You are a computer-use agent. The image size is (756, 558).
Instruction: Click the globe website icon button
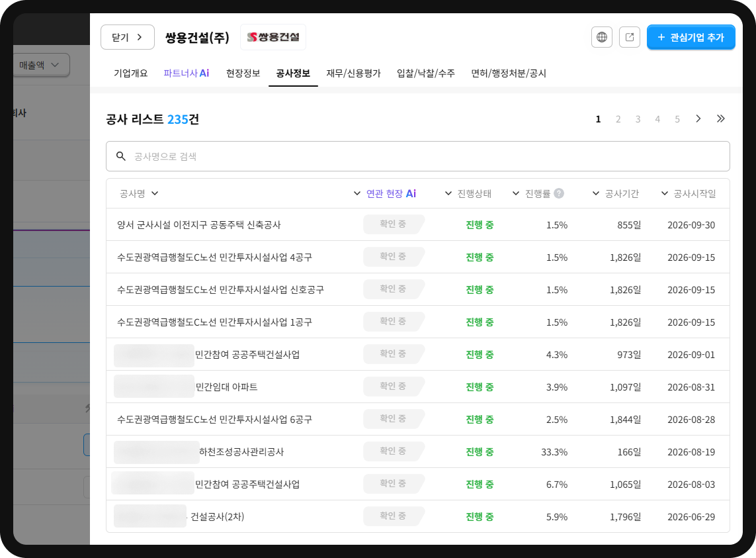click(x=602, y=37)
